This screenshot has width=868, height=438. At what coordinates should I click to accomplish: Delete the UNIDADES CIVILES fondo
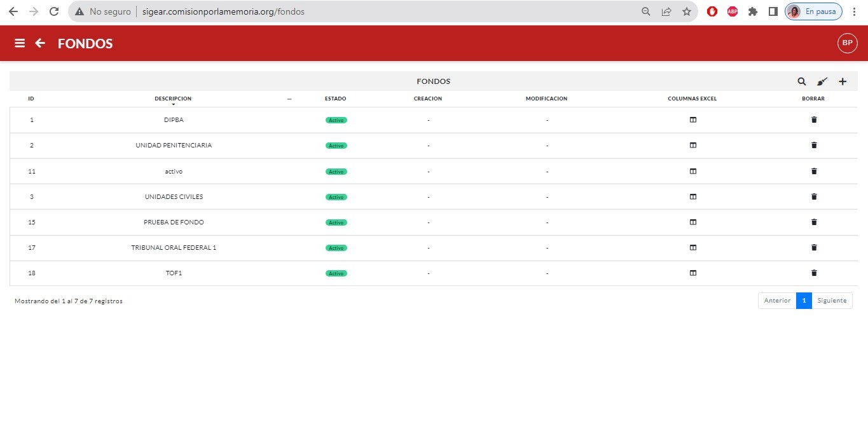click(x=814, y=196)
